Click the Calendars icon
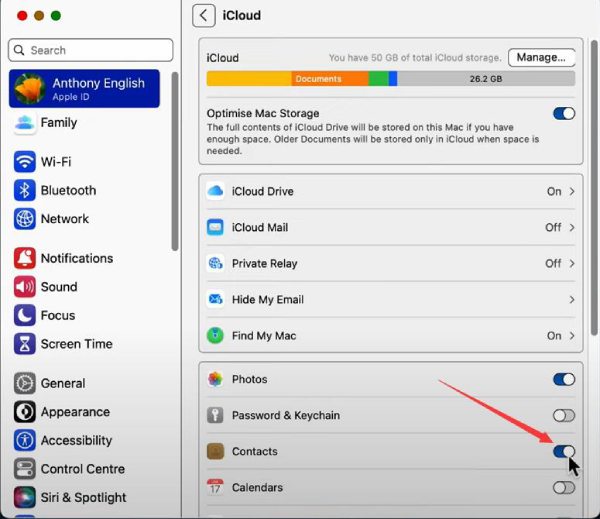This screenshot has height=519, width=600. pyautogui.click(x=215, y=487)
